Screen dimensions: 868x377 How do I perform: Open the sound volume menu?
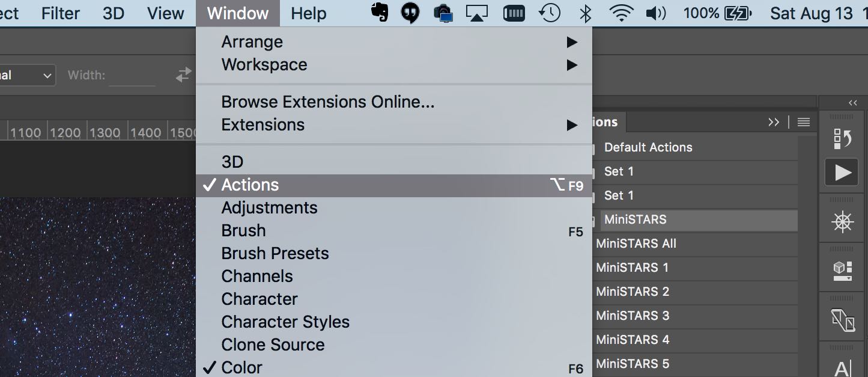click(x=657, y=13)
